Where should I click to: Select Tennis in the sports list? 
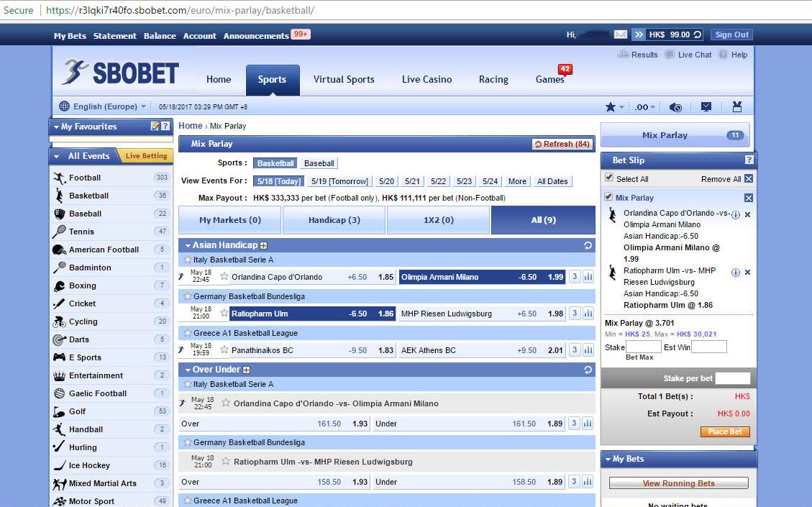click(81, 232)
